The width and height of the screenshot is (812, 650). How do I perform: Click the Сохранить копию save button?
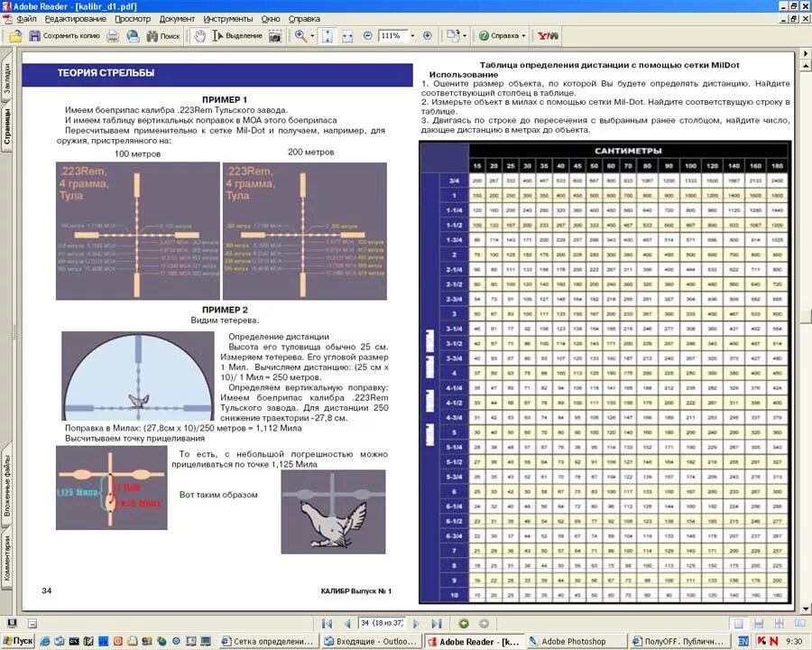64,36
